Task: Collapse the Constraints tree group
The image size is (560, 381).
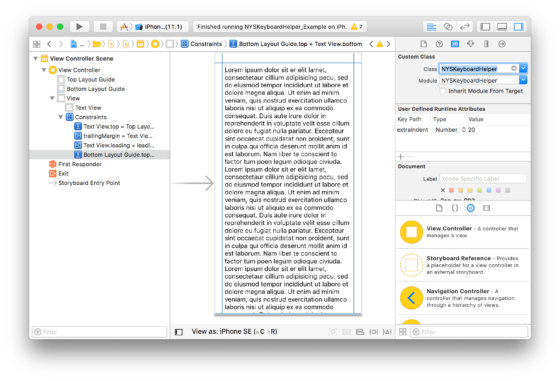Action: 60,117
